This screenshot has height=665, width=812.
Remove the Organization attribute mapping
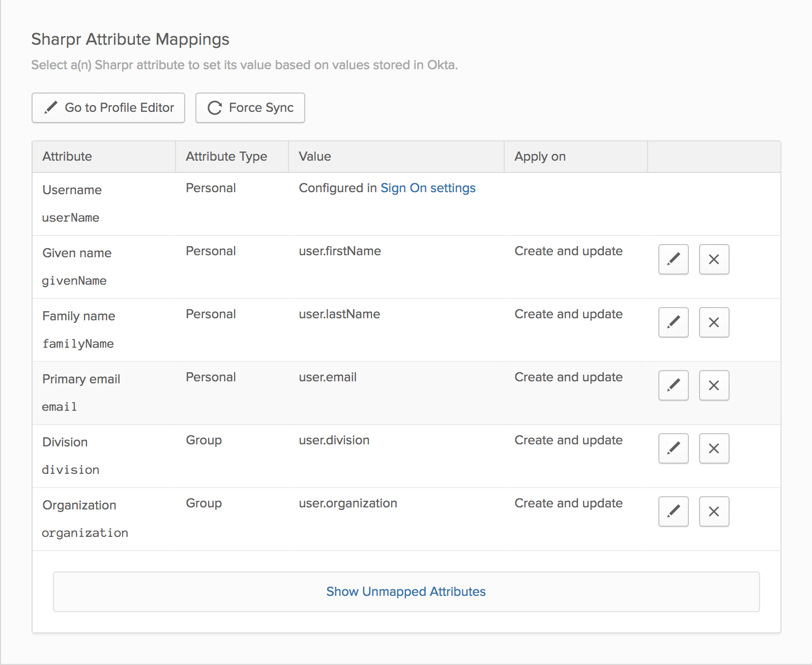[714, 511]
